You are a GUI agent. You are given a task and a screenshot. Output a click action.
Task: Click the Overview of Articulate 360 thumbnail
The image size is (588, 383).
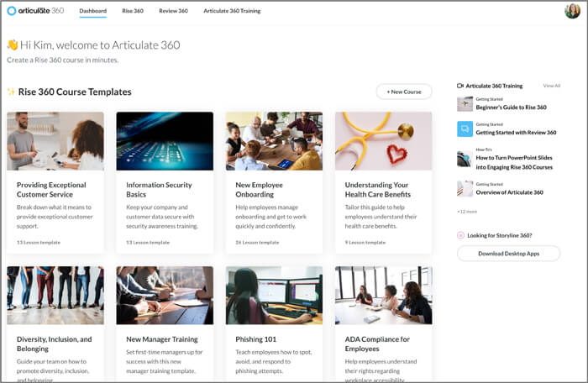pos(465,189)
